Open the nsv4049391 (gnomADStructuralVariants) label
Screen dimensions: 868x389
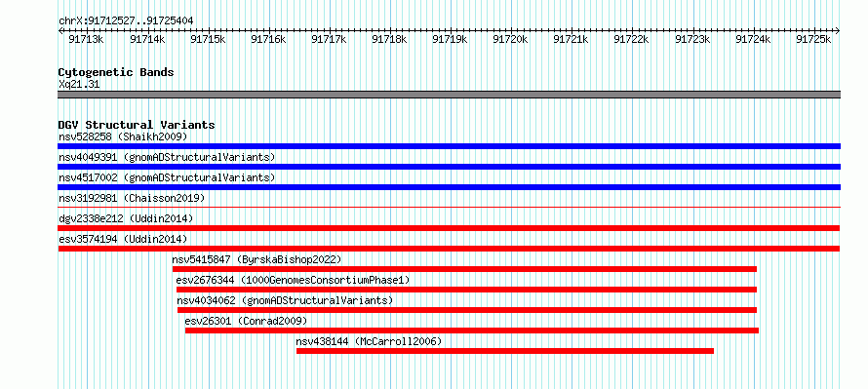pos(167,157)
